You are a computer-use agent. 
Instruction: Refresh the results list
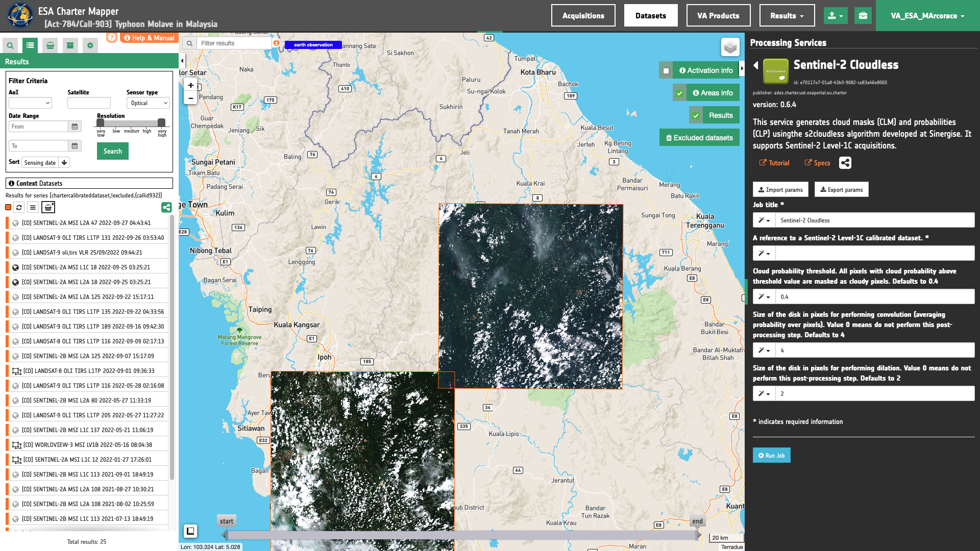(19, 207)
